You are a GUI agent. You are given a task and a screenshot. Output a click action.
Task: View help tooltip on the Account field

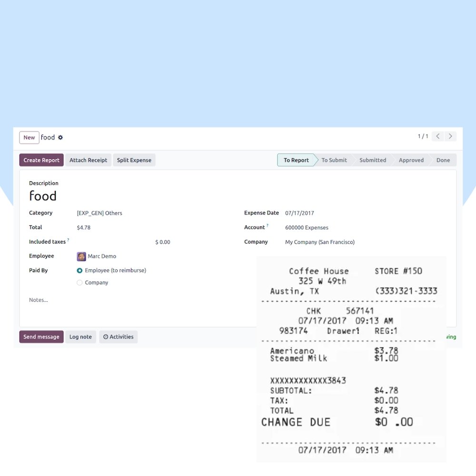tap(268, 225)
